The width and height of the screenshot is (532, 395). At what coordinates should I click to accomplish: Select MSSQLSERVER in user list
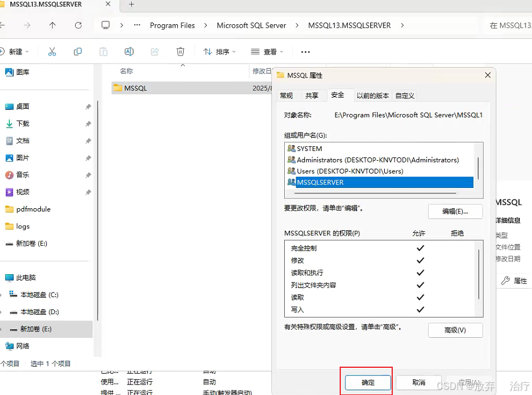tap(380, 182)
